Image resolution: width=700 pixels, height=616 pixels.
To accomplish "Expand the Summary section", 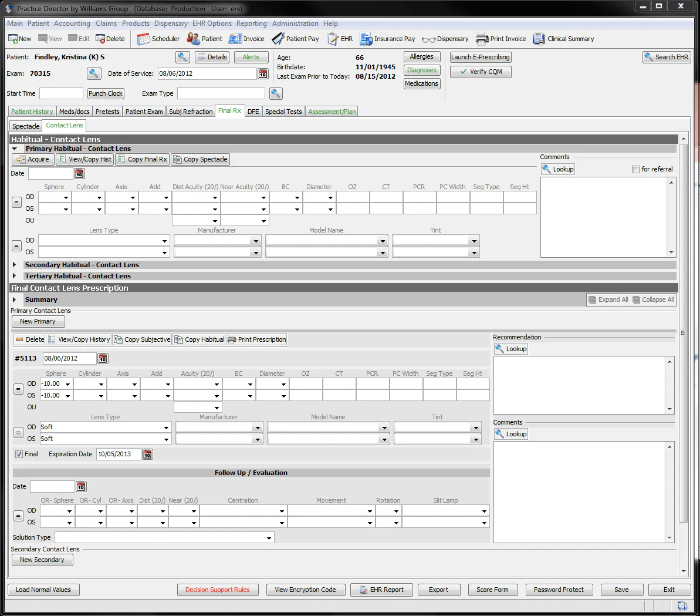I will (x=14, y=299).
